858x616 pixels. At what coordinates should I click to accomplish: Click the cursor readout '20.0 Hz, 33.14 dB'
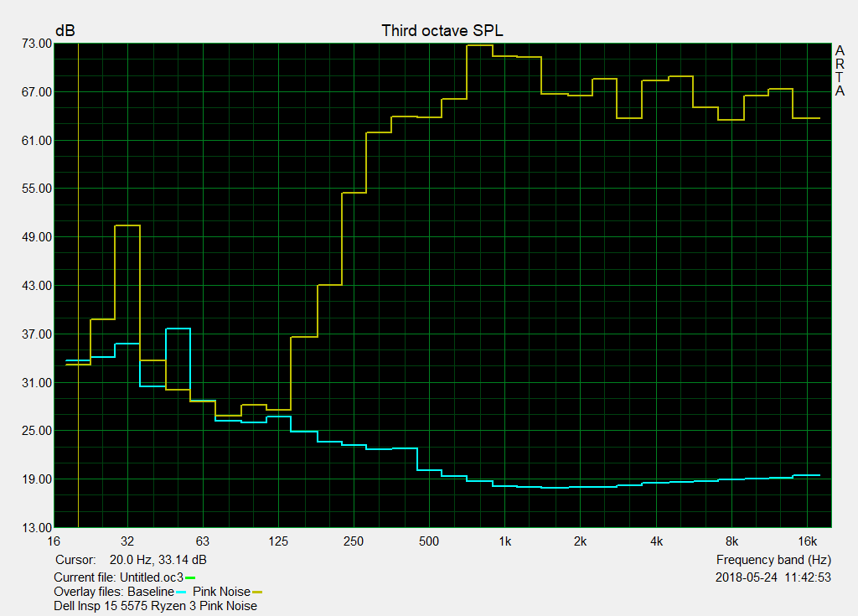point(158,560)
